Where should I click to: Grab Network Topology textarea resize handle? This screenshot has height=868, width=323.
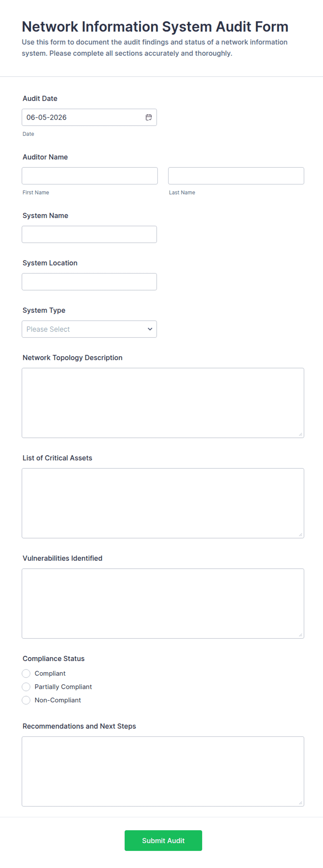coord(300,434)
